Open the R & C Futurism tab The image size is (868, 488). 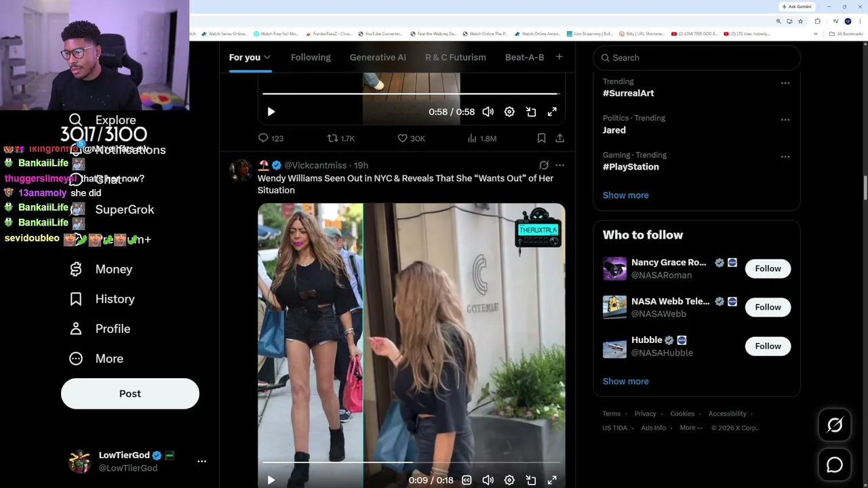pyautogui.click(x=456, y=58)
